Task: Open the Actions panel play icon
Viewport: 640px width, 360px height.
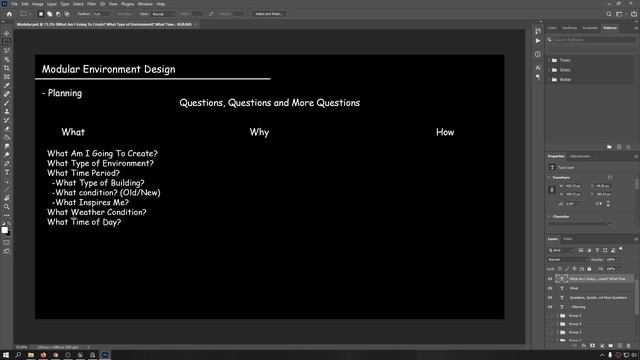Action: [x=538, y=41]
